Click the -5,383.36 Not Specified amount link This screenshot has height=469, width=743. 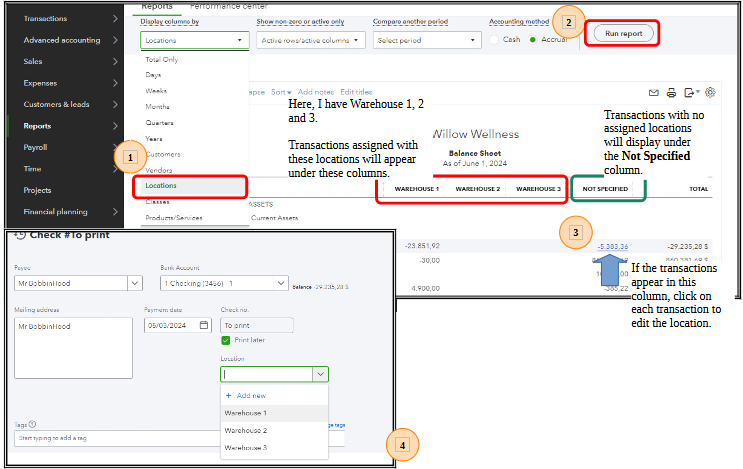pos(613,246)
